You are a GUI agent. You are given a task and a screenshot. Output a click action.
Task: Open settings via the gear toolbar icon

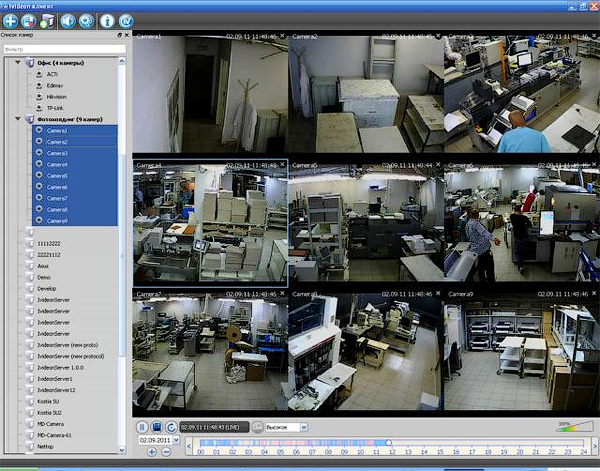[x=86, y=19]
